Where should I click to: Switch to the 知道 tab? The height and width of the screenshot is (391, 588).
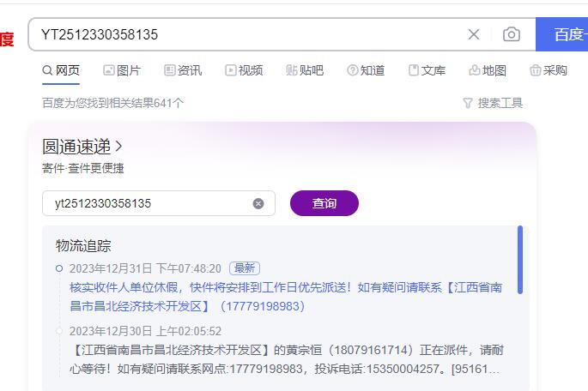tap(366, 70)
